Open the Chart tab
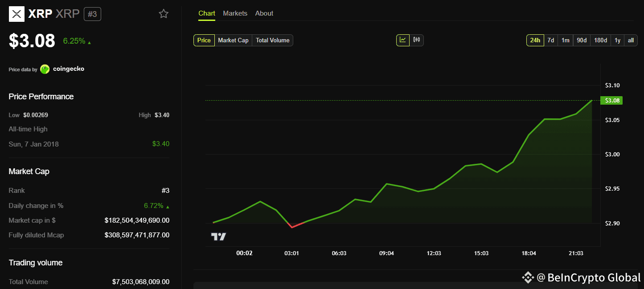 (x=207, y=13)
